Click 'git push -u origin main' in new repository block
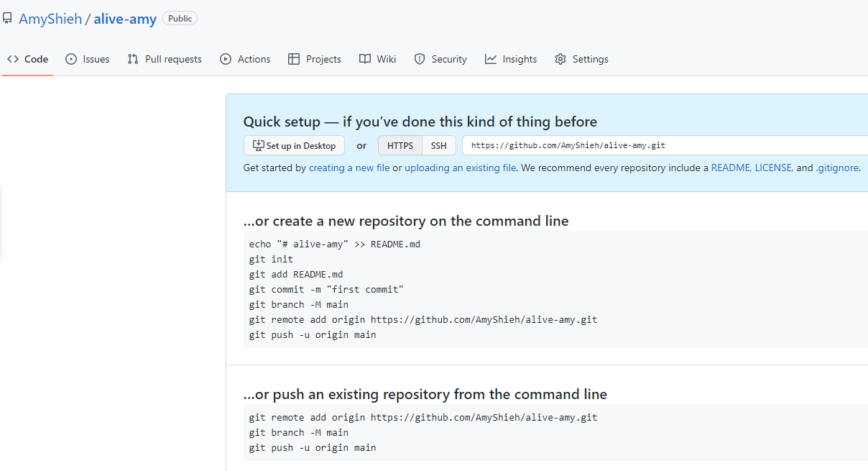Screen dimensions: 868x471 click(x=313, y=334)
